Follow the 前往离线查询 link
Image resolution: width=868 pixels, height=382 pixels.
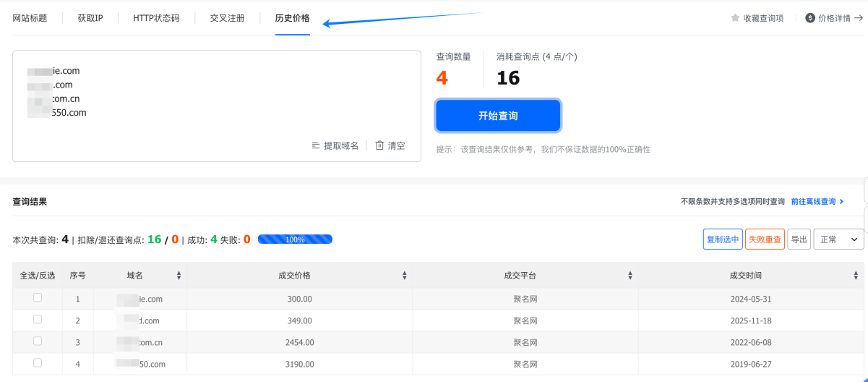point(817,202)
